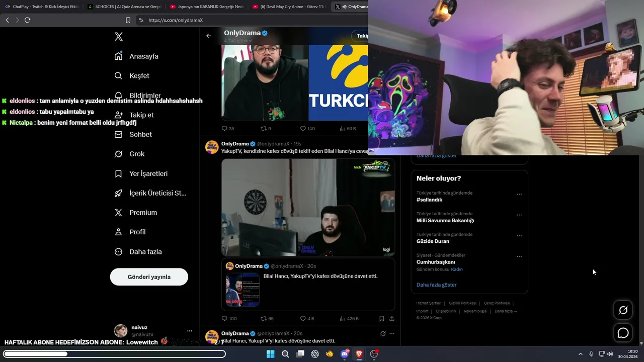644x362 pixels.
Task: Click the Grok icon on bottom post
Action: pos(382,333)
